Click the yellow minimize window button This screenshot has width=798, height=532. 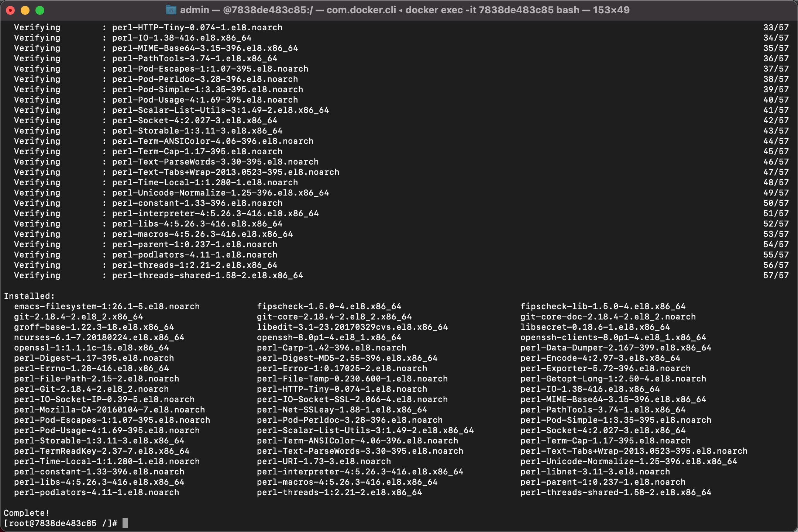25,10
